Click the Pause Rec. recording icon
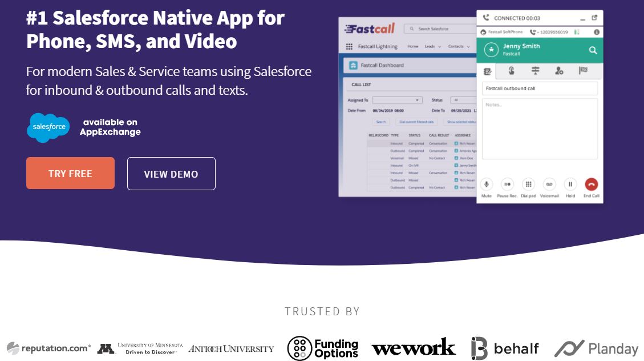 (x=507, y=184)
